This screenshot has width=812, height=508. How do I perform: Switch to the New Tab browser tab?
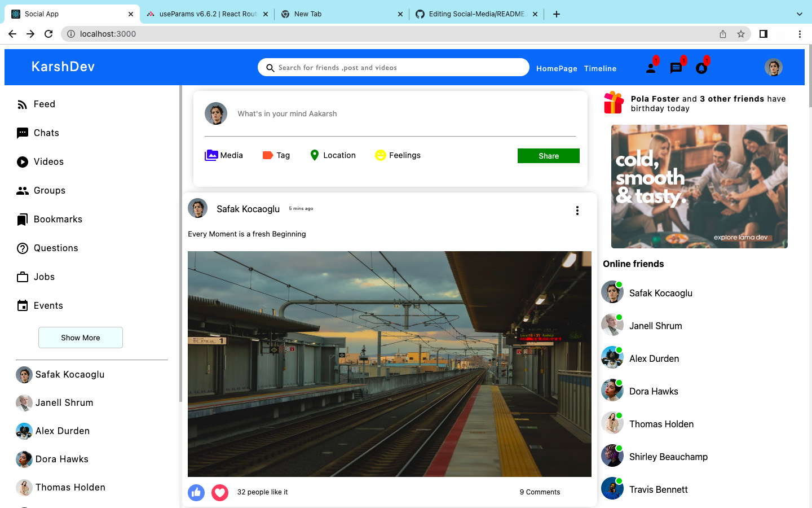click(x=308, y=14)
